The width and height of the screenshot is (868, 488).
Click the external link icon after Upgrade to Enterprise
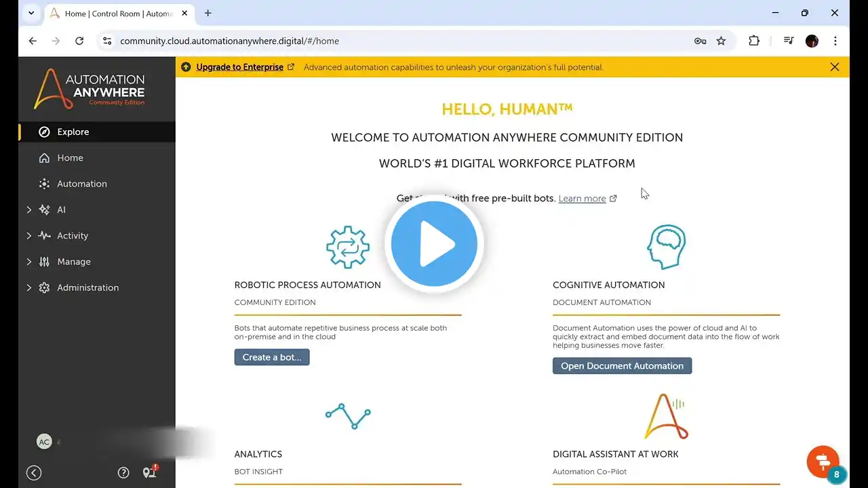pyautogui.click(x=291, y=67)
